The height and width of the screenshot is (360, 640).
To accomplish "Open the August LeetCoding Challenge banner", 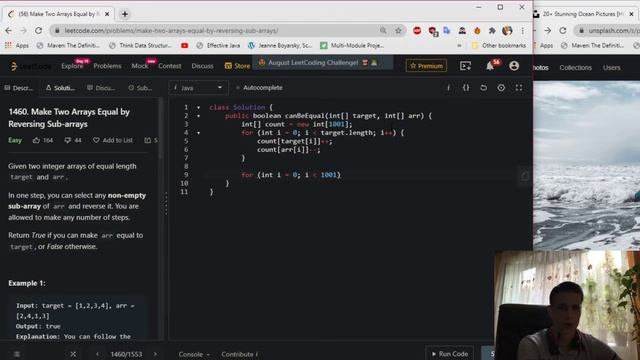I will coord(322,62).
